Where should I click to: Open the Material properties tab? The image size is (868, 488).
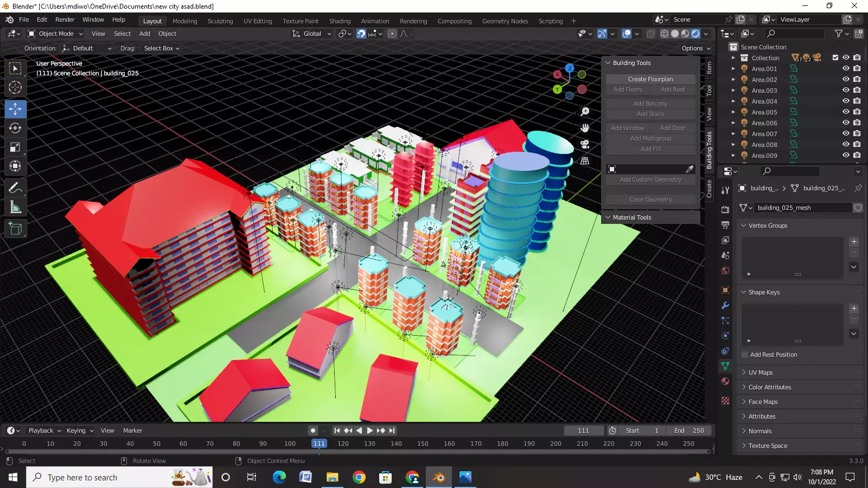pyautogui.click(x=725, y=381)
